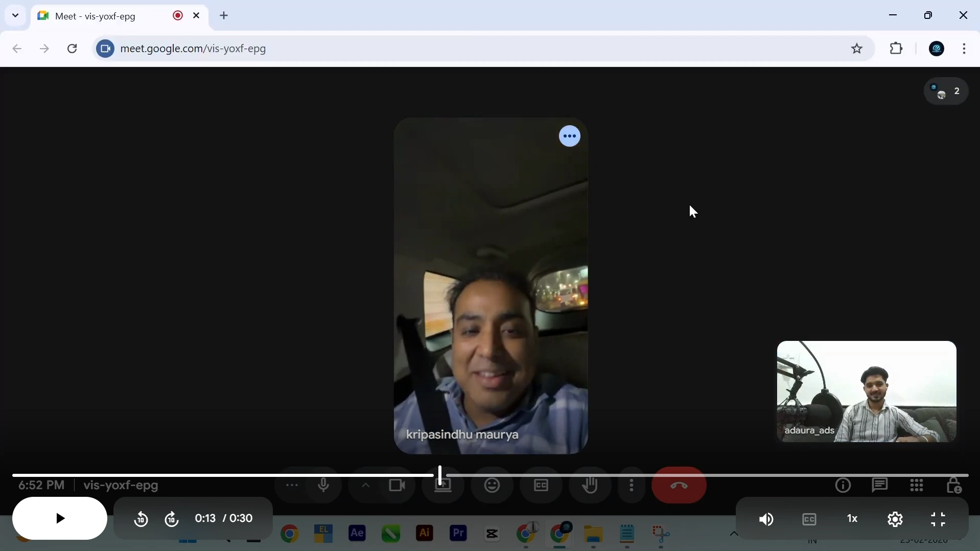The image size is (980, 551).
Task: Toggle the video player captions button
Action: [810, 520]
